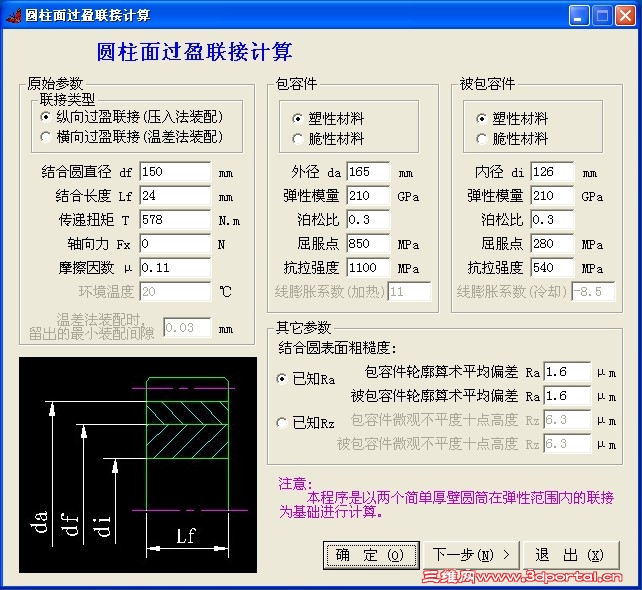Click 包容件 弹性模量 field
Viewport: 642px width, 590px height.
pos(368,196)
